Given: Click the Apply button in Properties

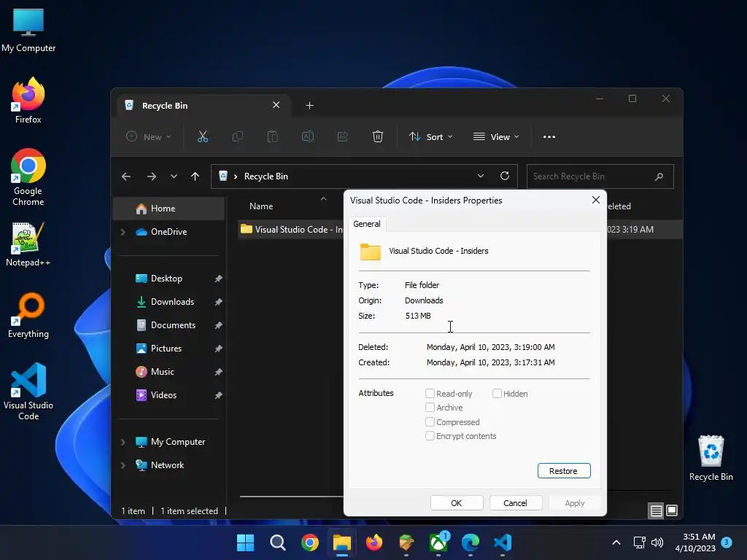Looking at the screenshot, I should point(575,503).
